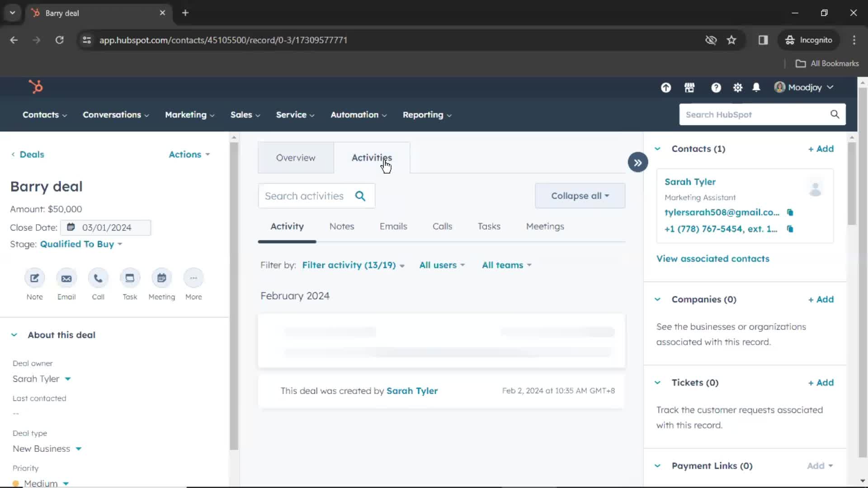This screenshot has width=868, height=488.
Task: Show the Tasks activity tab
Action: tap(489, 226)
